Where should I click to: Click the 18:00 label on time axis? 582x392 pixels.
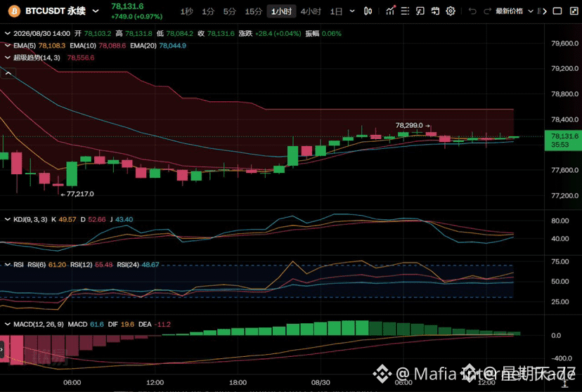click(x=238, y=382)
